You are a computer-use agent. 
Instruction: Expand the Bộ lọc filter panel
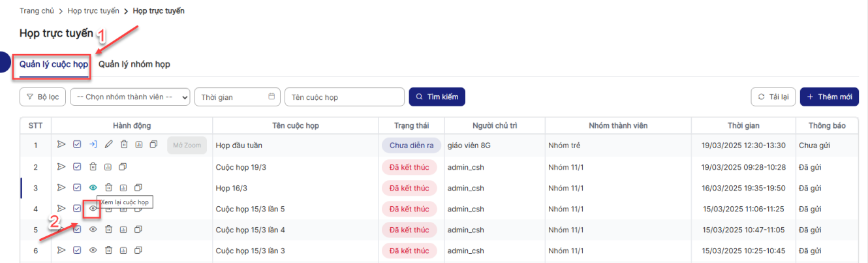[x=42, y=97]
